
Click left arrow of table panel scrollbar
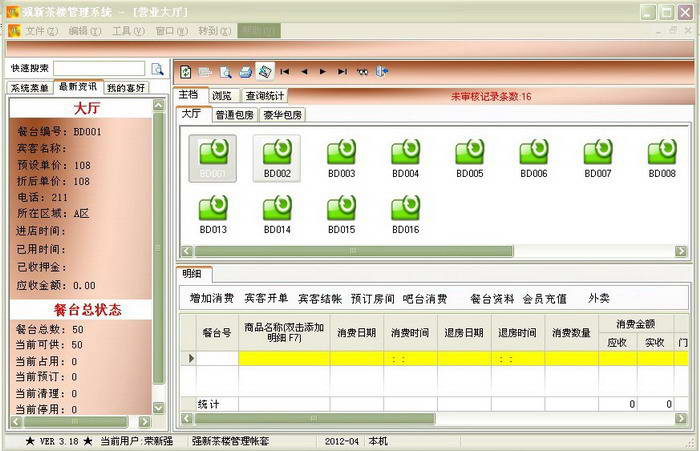tap(187, 251)
